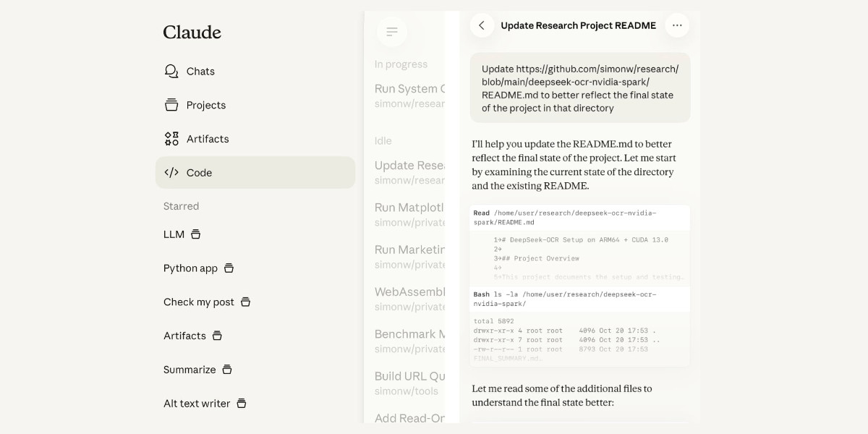Open the Projects section
Viewport: 868px width, 434px height.
206,105
